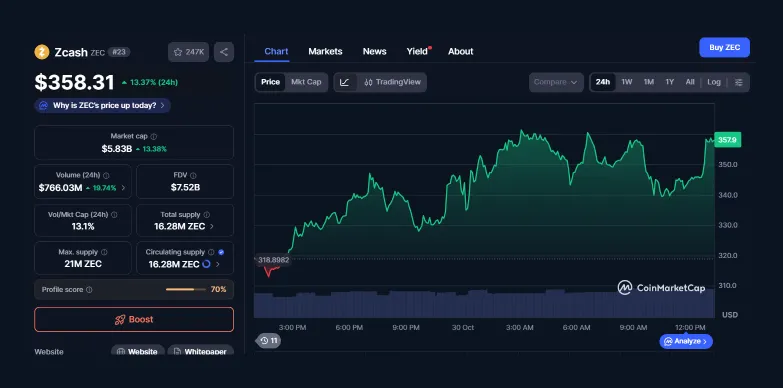The height and width of the screenshot is (388, 783).
Task: Select 1M time range
Action: (x=649, y=82)
